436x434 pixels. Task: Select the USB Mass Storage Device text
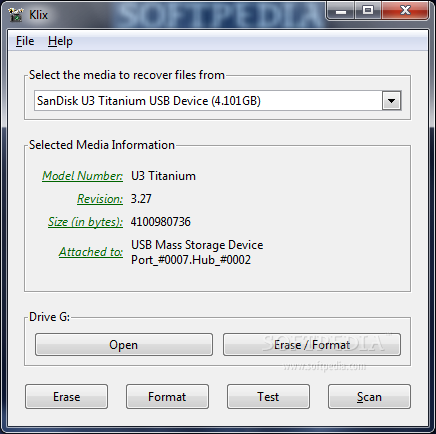tap(197, 245)
